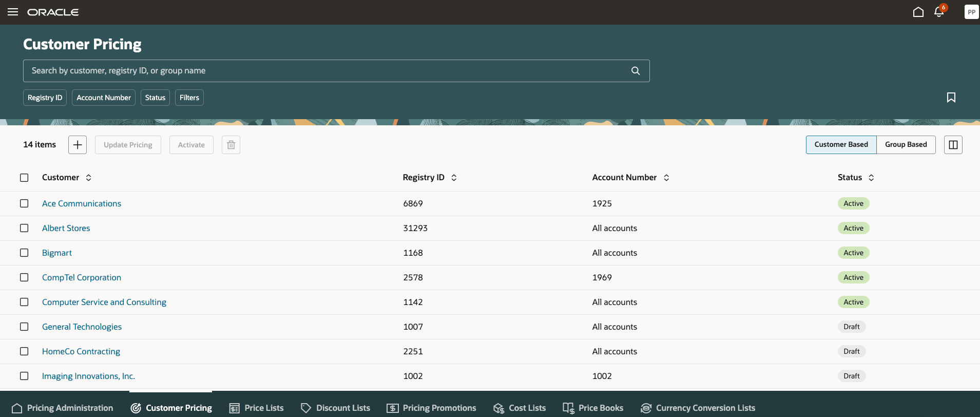Image resolution: width=980 pixels, height=417 pixels.
Task: Open the notifications bell
Action: pos(939,12)
